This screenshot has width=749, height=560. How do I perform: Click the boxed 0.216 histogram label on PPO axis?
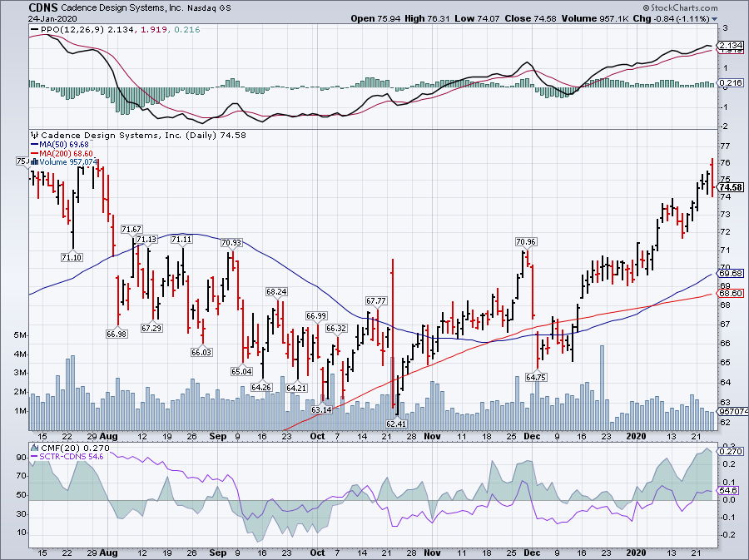click(732, 82)
